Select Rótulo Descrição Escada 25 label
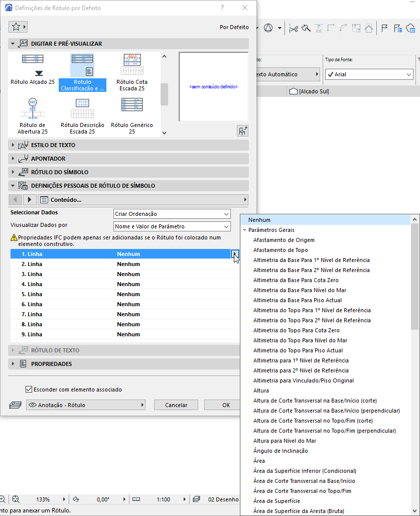This screenshot has height=516, width=420. pyautogui.click(x=82, y=116)
